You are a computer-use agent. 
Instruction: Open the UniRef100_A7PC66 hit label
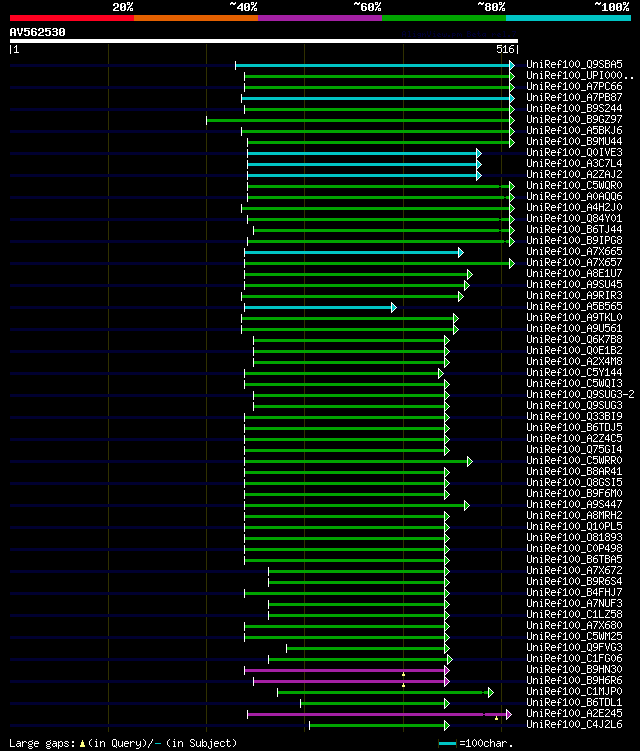[x=574, y=86]
